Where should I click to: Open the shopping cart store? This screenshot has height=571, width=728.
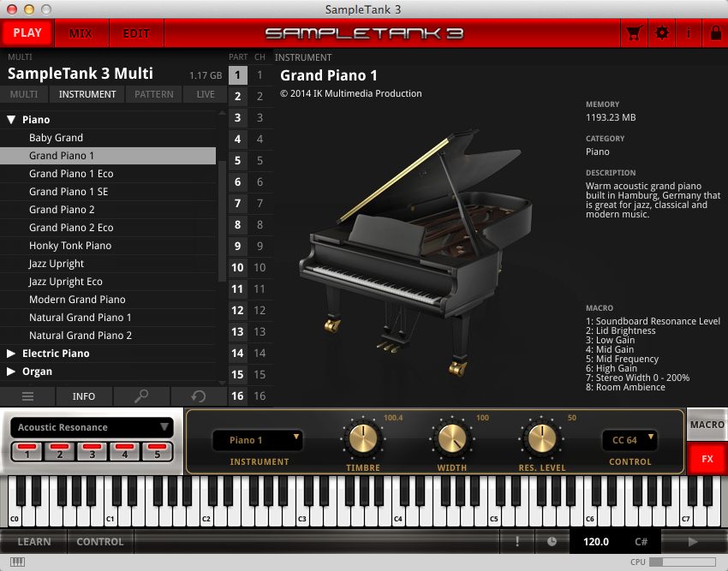[x=634, y=33]
